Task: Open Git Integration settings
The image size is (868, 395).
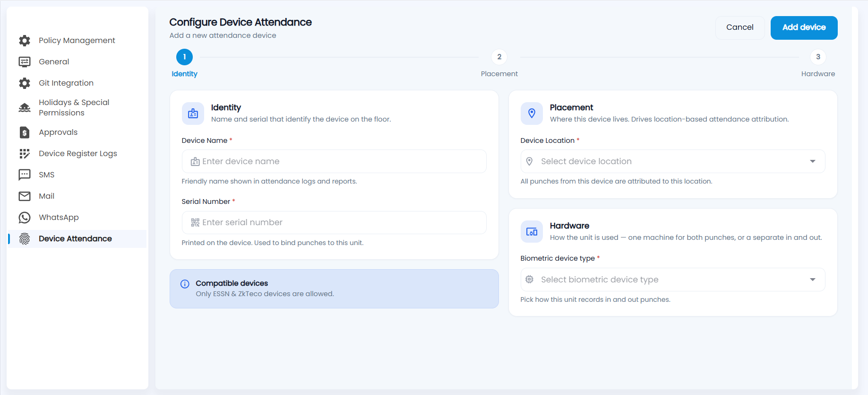Action: pyautogui.click(x=77, y=83)
